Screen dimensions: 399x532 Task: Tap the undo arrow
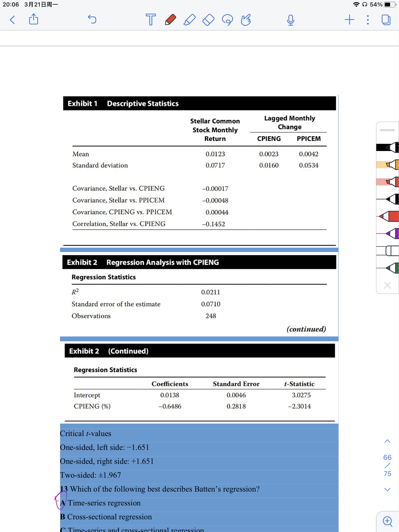coord(92,19)
